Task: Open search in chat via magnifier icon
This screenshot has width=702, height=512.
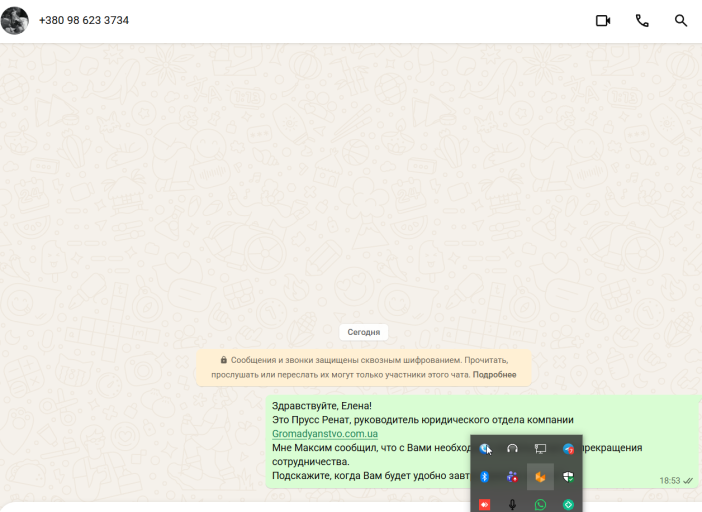Action: point(681,21)
